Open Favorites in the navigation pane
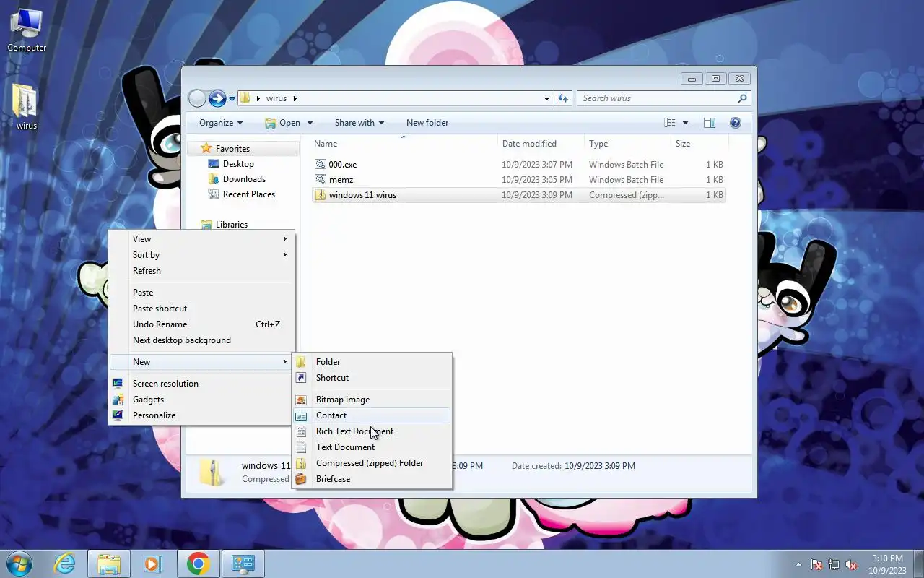 tap(232, 149)
